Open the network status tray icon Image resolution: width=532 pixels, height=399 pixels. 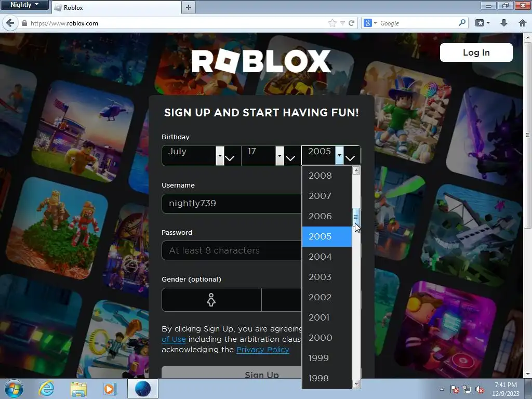467,390
